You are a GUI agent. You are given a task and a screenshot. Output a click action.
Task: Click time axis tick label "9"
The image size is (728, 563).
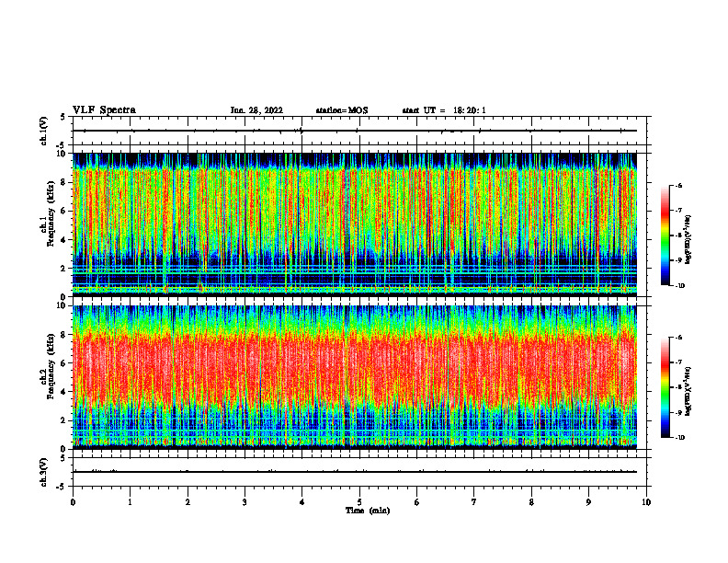point(588,502)
